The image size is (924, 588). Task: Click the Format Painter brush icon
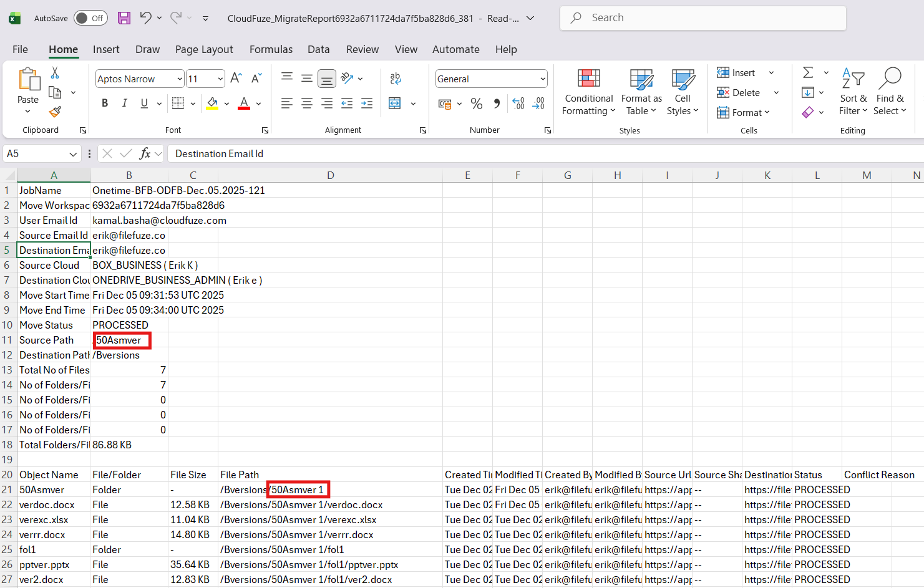[55, 112]
